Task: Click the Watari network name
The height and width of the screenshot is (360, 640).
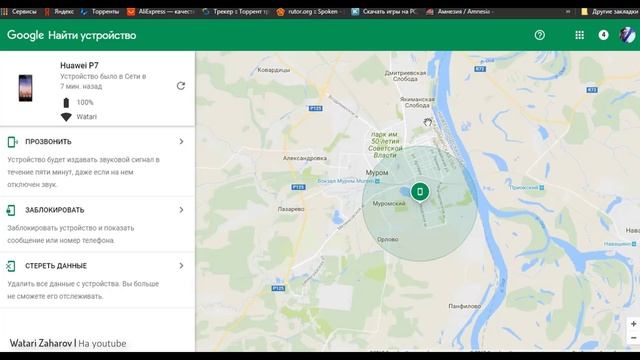Action: pyautogui.click(x=87, y=117)
